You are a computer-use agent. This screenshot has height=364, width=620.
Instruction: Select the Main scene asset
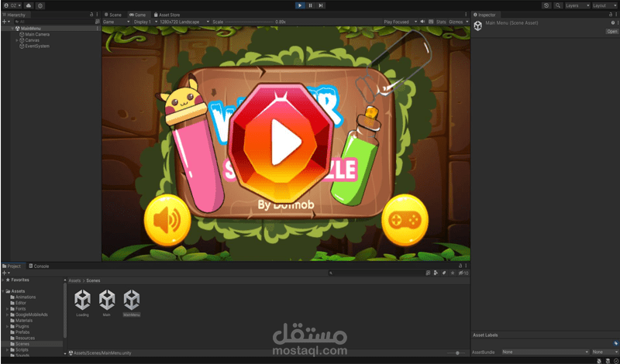pos(107,303)
